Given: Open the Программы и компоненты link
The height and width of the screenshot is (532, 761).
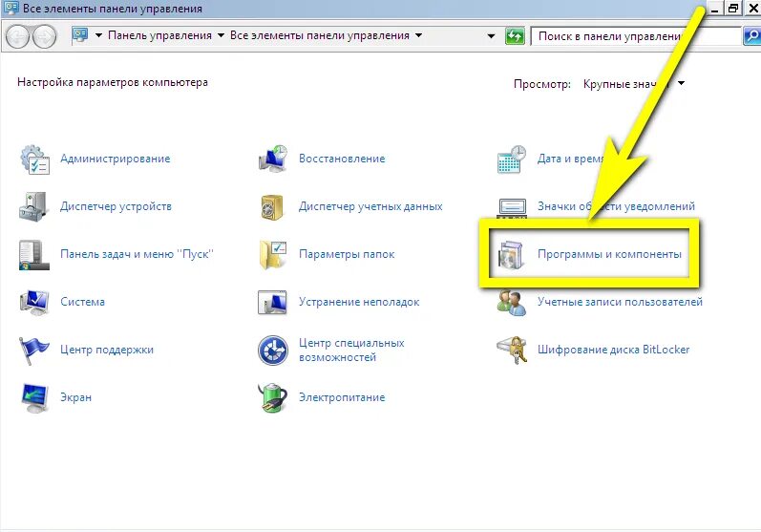Looking at the screenshot, I should coord(609,254).
